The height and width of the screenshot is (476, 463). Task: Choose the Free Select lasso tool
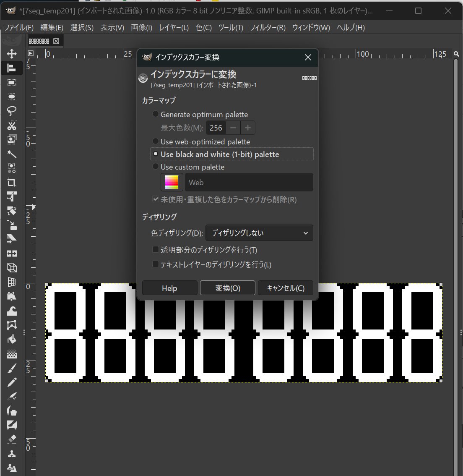12,110
